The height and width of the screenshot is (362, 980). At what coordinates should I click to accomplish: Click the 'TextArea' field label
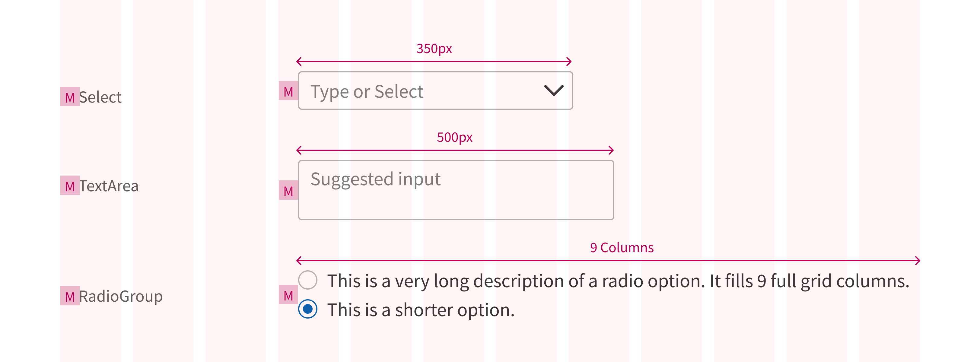(x=109, y=186)
